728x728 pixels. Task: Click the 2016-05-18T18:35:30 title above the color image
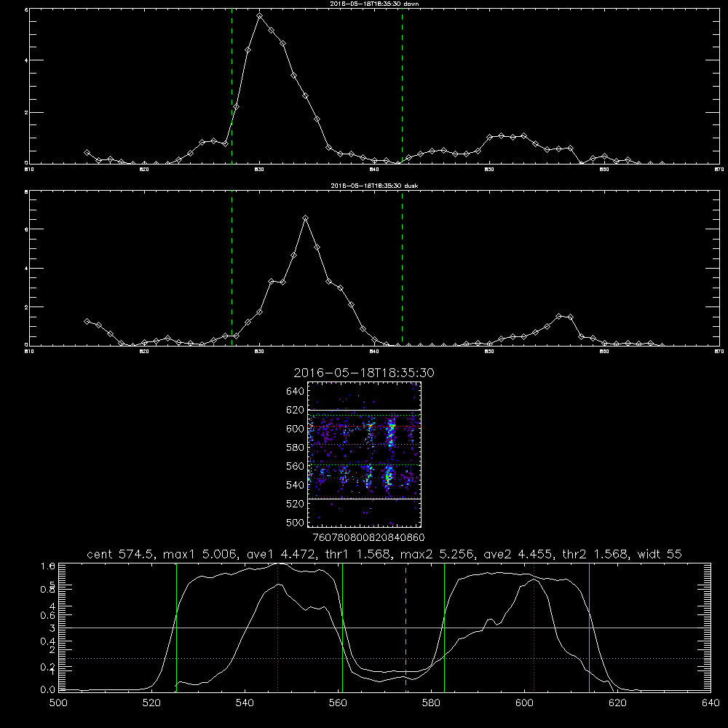[x=364, y=373]
